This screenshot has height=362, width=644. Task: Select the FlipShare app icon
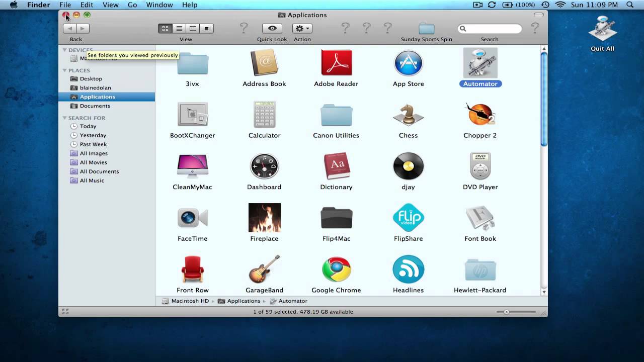408,218
